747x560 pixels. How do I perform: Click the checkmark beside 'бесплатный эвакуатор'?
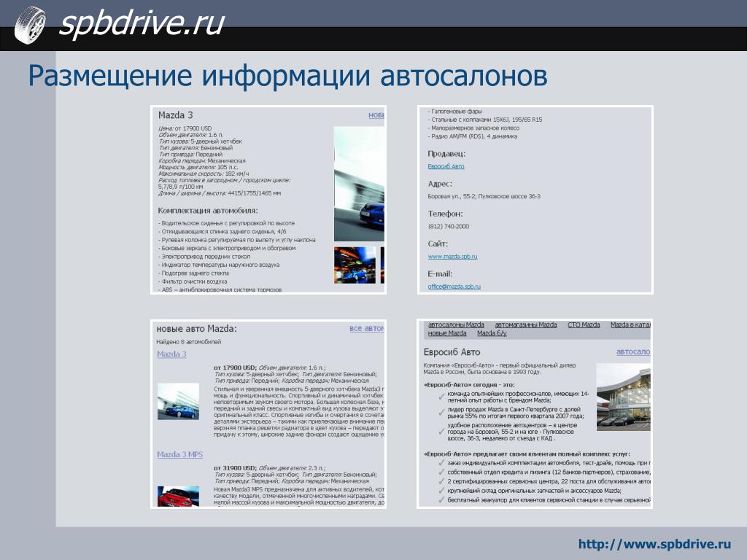[441, 500]
